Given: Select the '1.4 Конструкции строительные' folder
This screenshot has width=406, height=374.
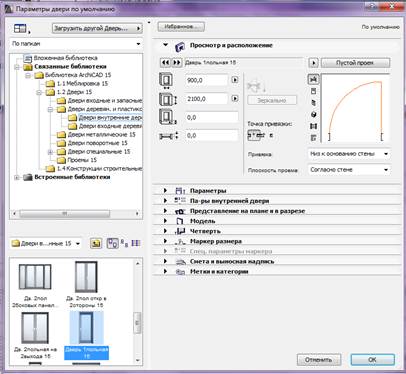Looking at the screenshot, I should (99, 169).
